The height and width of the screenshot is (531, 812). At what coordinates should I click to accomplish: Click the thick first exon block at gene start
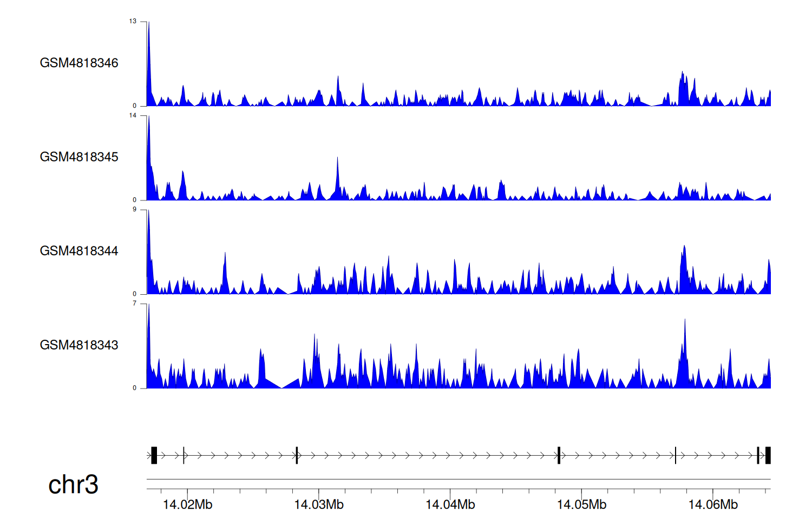click(x=154, y=455)
